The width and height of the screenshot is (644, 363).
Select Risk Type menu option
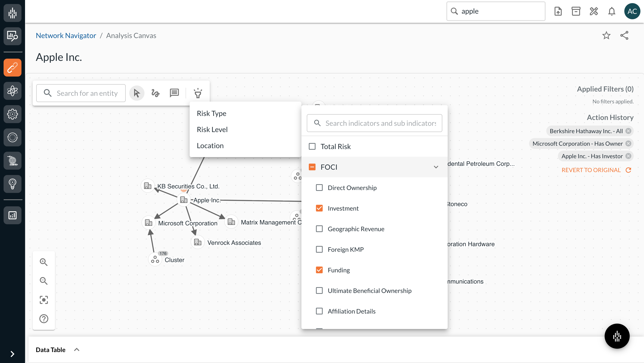pyautogui.click(x=246, y=113)
